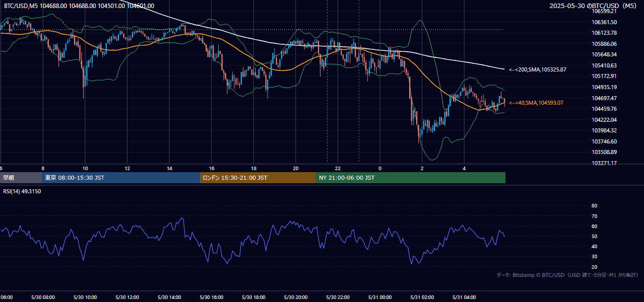Click price axis value 104697.47
This screenshot has width=644, height=302.
coord(604,98)
